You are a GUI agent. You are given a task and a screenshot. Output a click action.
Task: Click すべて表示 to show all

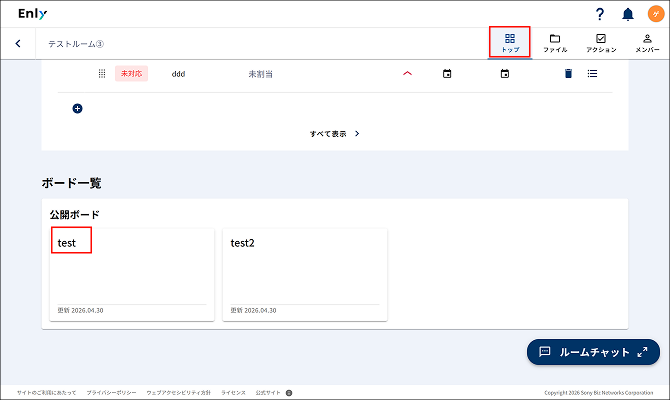(335, 134)
